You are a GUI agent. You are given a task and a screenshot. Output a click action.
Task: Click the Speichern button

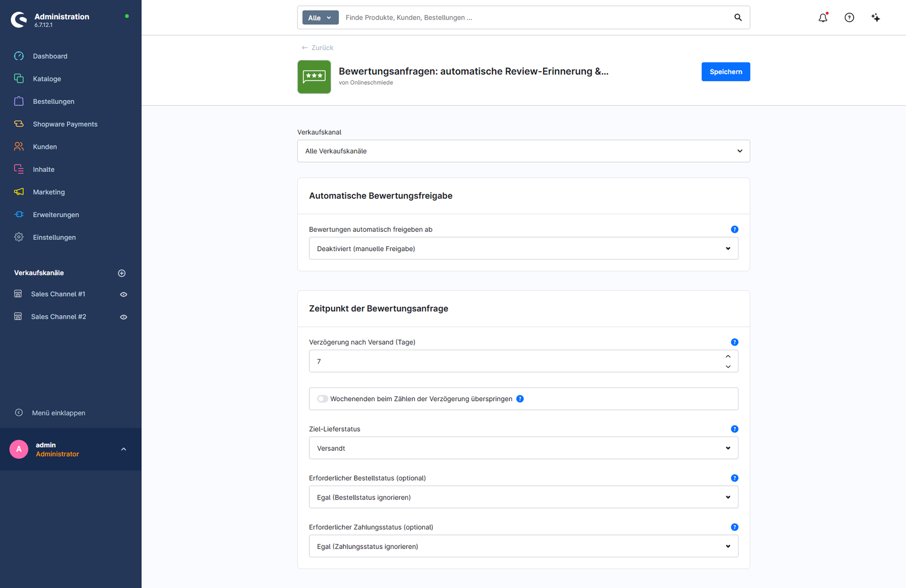click(726, 72)
